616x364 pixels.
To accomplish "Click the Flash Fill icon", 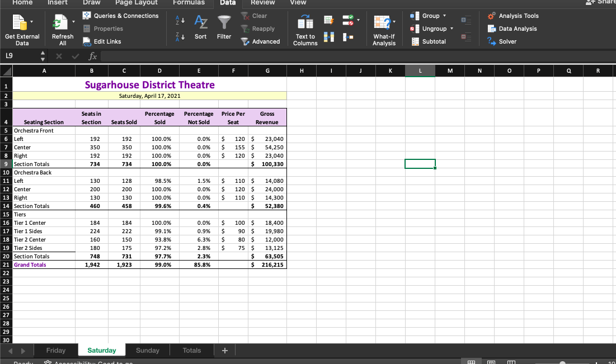I will (329, 20).
